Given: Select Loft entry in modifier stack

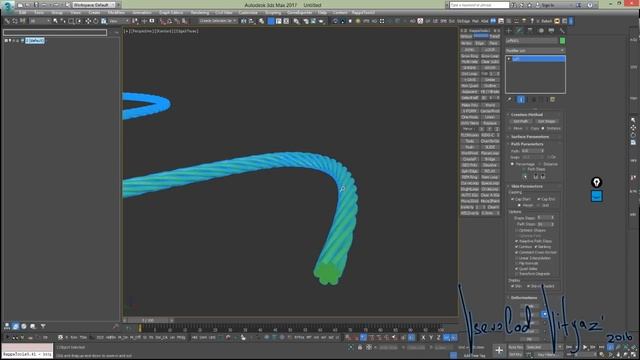Looking at the screenshot, I should 538,59.
